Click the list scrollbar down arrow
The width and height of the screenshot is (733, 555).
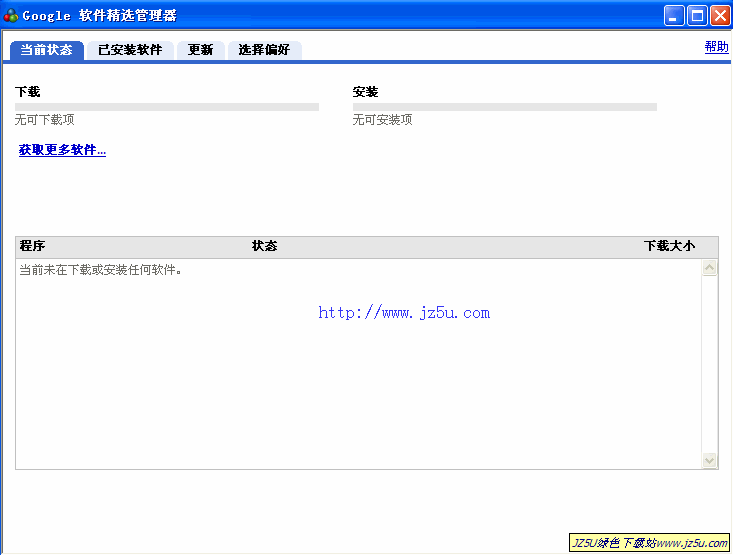tap(709, 461)
